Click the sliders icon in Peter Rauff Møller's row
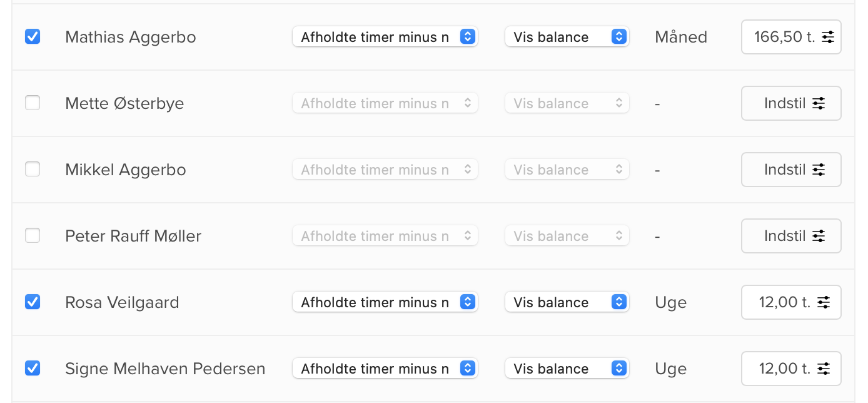 819,235
